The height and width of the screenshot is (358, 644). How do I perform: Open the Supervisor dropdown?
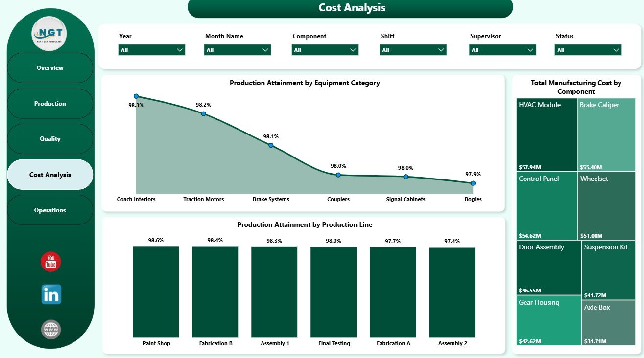(502, 50)
